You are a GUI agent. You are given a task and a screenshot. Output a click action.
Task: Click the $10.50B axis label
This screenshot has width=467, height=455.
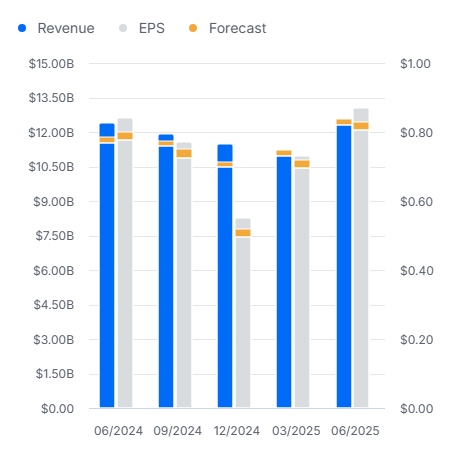(x=51, y=167)
